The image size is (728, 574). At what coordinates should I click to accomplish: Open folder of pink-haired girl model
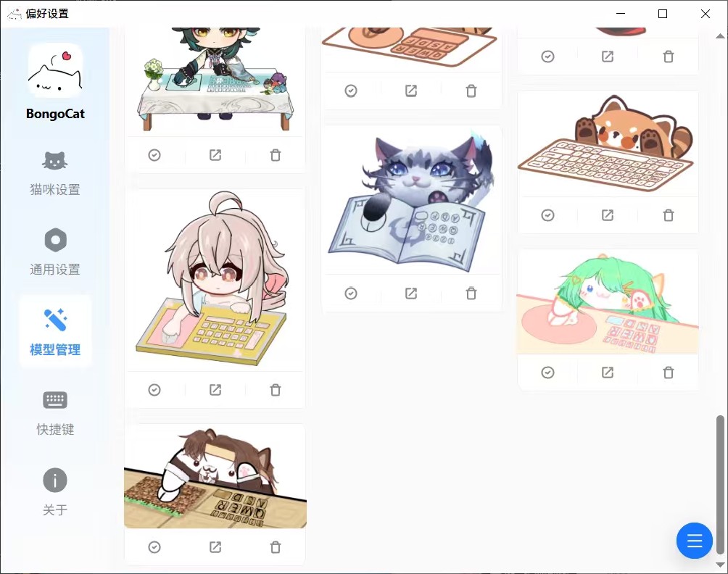point(215,390)
